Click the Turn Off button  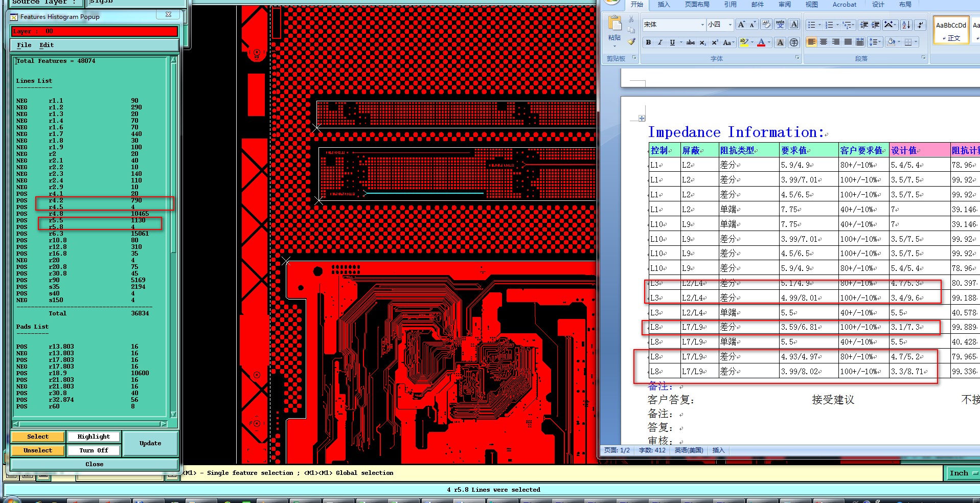(94, 450)
